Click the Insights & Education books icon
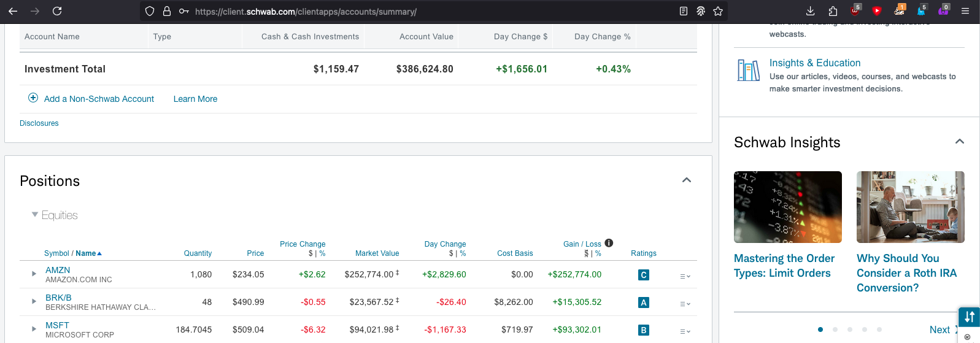This screenshot has width=980, height=343. [x=749, y=70]
